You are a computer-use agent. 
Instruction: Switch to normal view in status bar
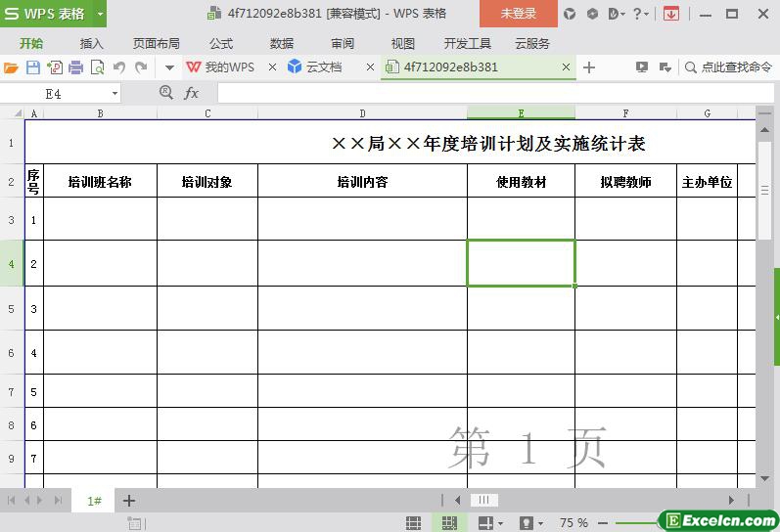(414, 523)
